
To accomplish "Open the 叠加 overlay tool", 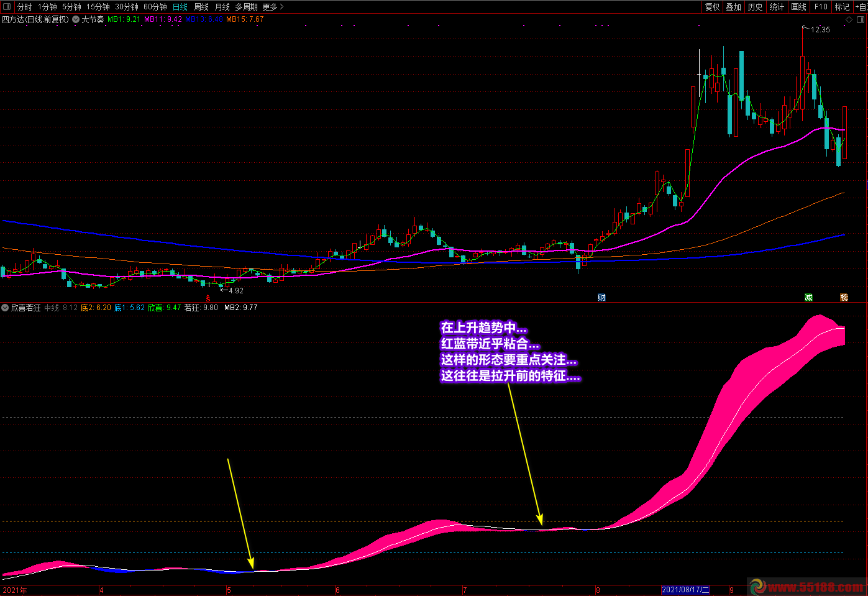I will coord(734,7).
